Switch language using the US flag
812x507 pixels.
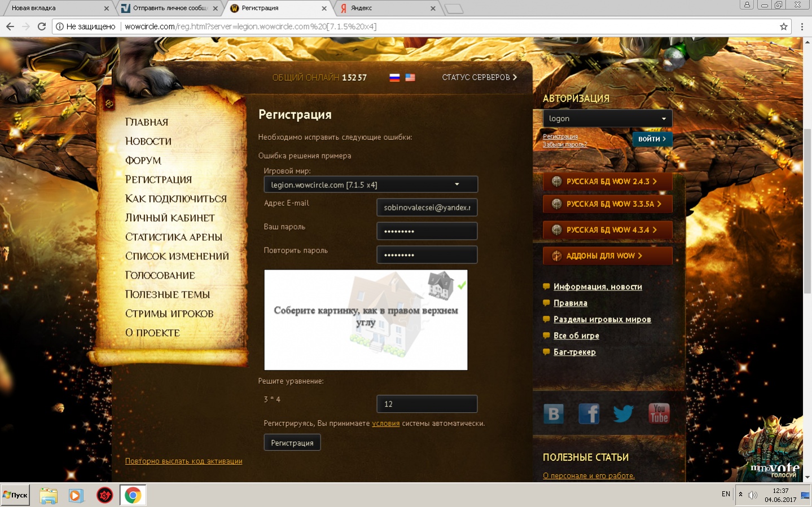tap(410, 78)
